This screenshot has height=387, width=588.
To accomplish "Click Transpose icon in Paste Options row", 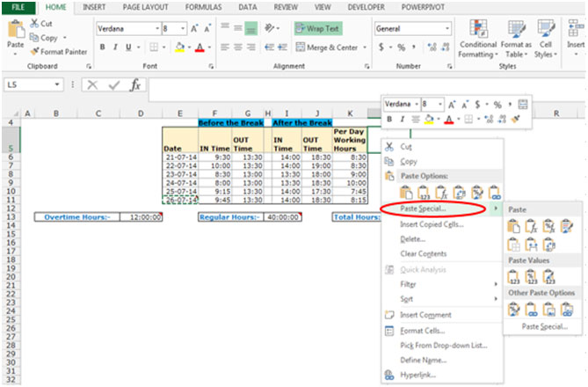I will [x=459, y=193].
